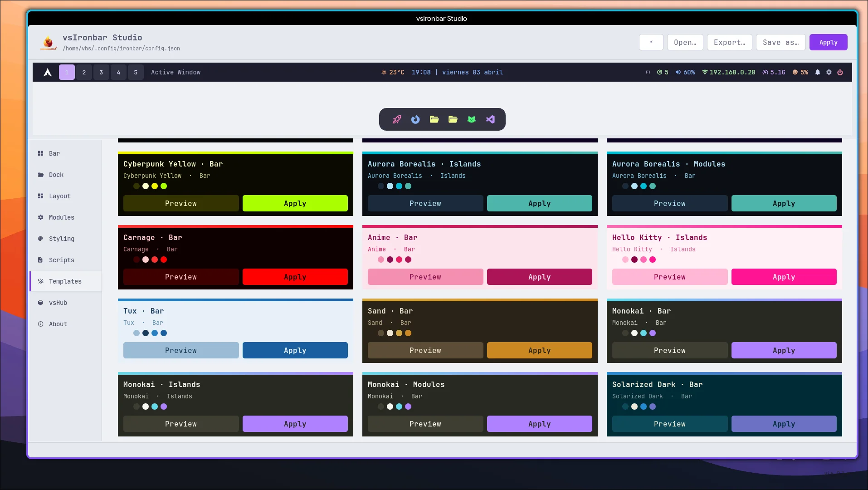The width and height of the screenshot is (868, 490).
Task: Click the clock showing 19:08 | viernes 03 abril
Action: (x=457, y=72)
